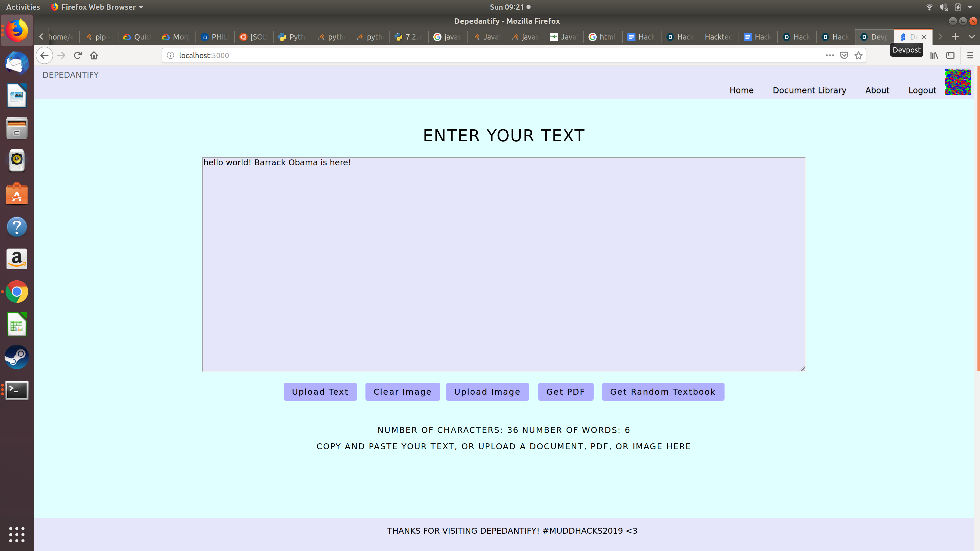Open Document Library nav link

click(809, 90)
